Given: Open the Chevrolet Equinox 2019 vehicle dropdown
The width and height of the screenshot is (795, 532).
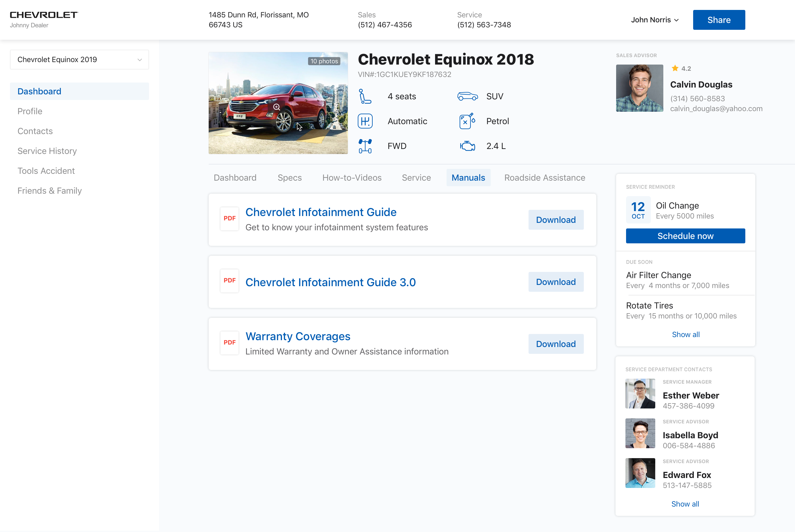Looking at the screenshot, I should [79, 60].
